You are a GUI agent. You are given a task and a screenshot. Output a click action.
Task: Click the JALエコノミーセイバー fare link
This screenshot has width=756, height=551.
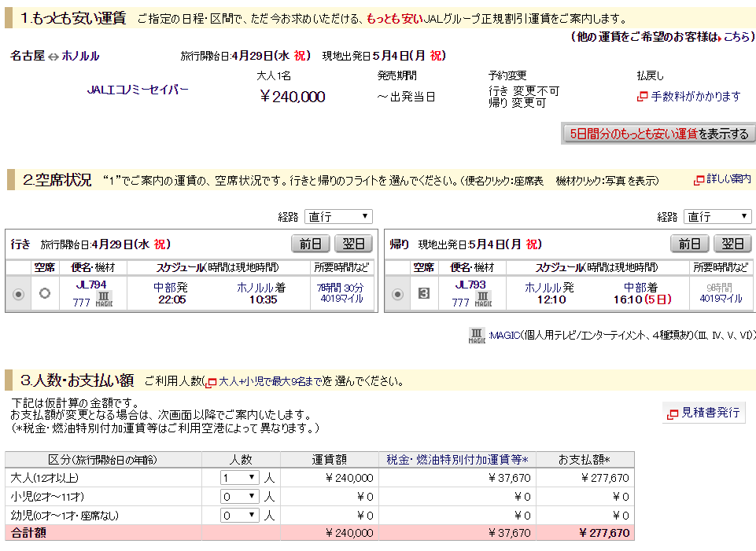[x=138, y=90]
